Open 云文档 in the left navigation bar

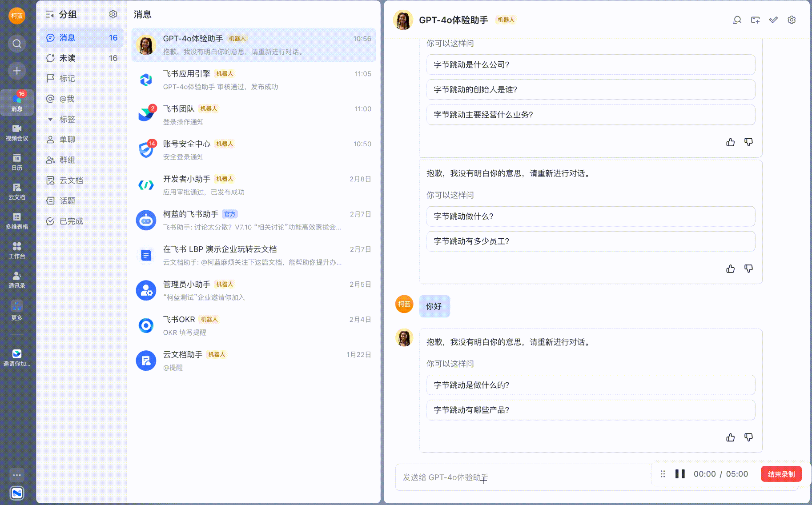point(17,192)
